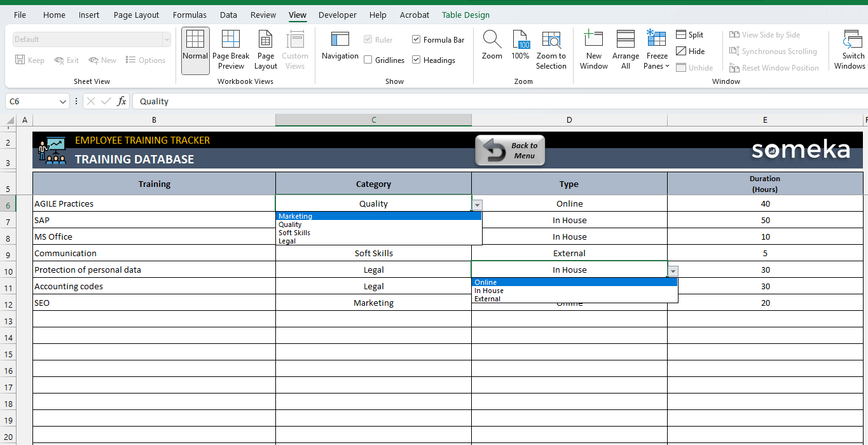Viewport: 868px width, 445px height.
Task: Switch to the Table Design tab
Action: pos(465,15)
